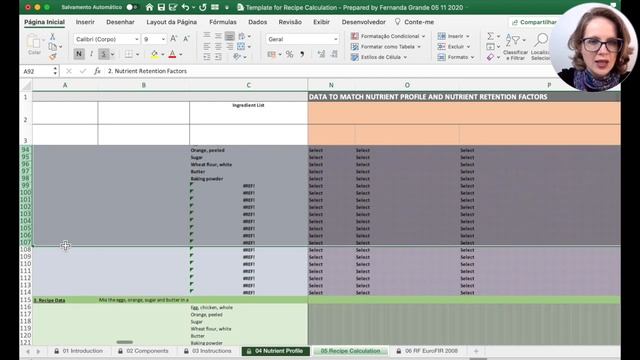Click the formula bar cancel X icon
640x360 pixels.
pyautogui.click(x=69, y=71)
